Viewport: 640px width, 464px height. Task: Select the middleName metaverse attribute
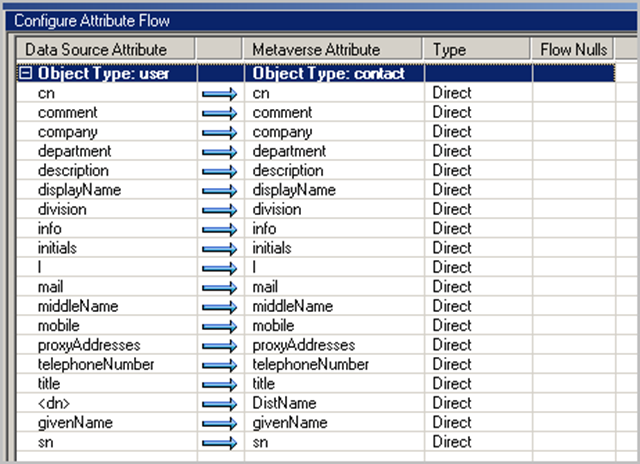coord(293,306)
